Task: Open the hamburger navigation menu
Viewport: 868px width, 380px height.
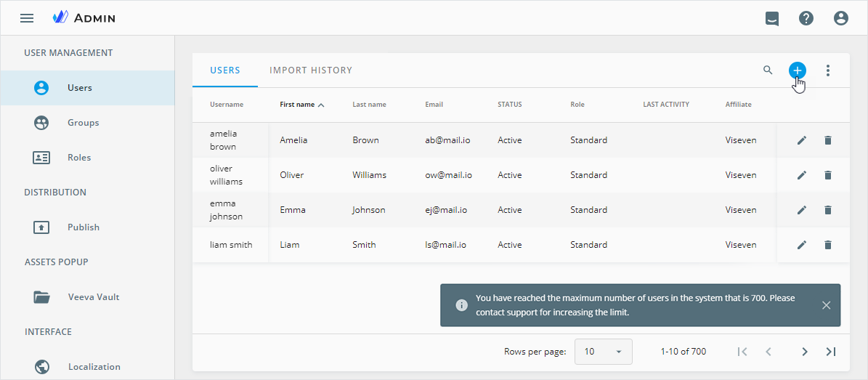Action: [27, 18]
